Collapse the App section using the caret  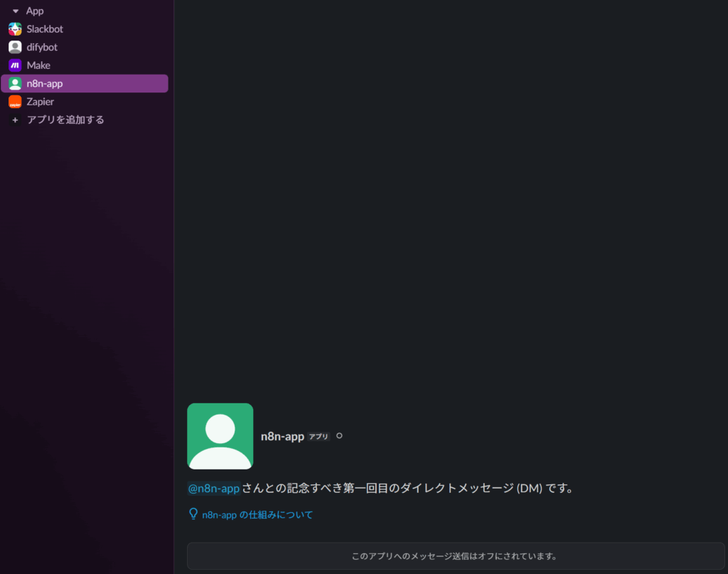point(15,11)
